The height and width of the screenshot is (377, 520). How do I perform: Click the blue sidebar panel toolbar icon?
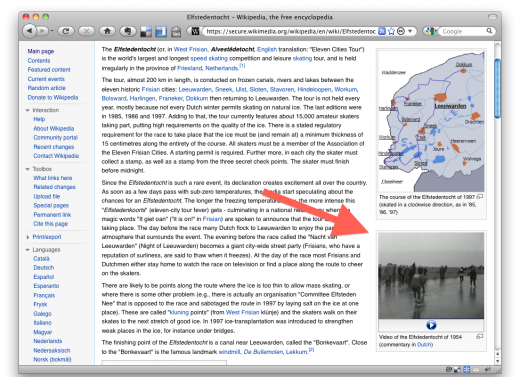click(161, 32)
